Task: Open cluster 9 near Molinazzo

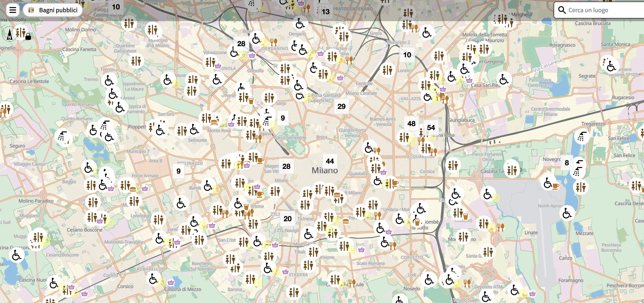Action: 179,171
